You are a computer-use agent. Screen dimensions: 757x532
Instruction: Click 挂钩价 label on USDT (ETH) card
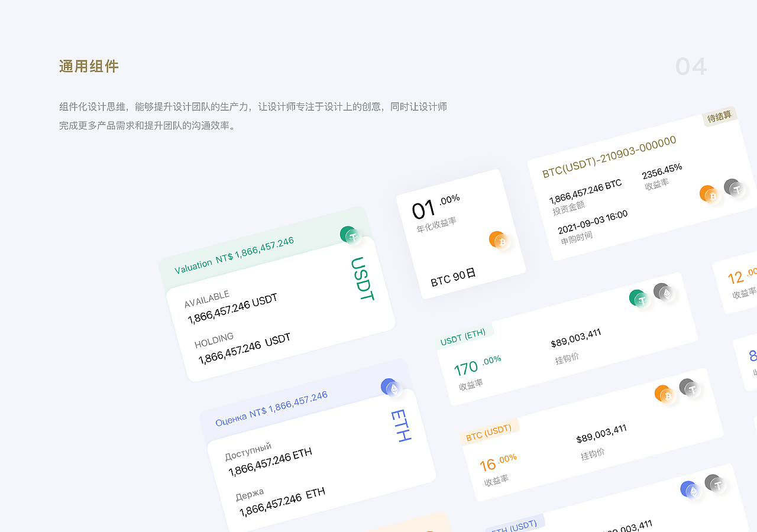[567, 358]
